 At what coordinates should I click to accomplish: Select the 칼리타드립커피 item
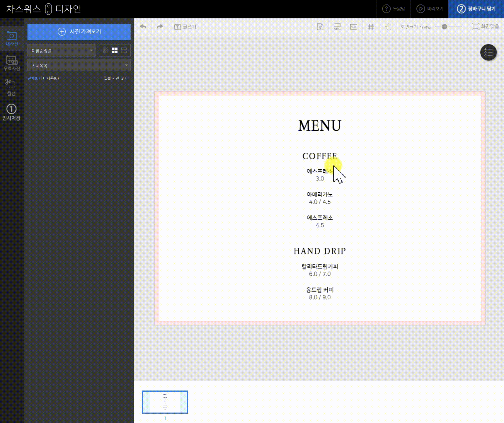(320, 266)
